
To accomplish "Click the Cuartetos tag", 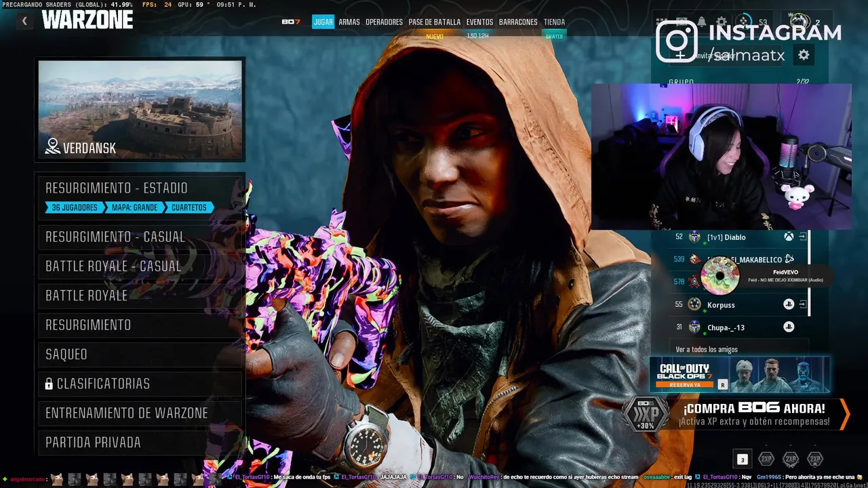I will (x=189, y=207).
